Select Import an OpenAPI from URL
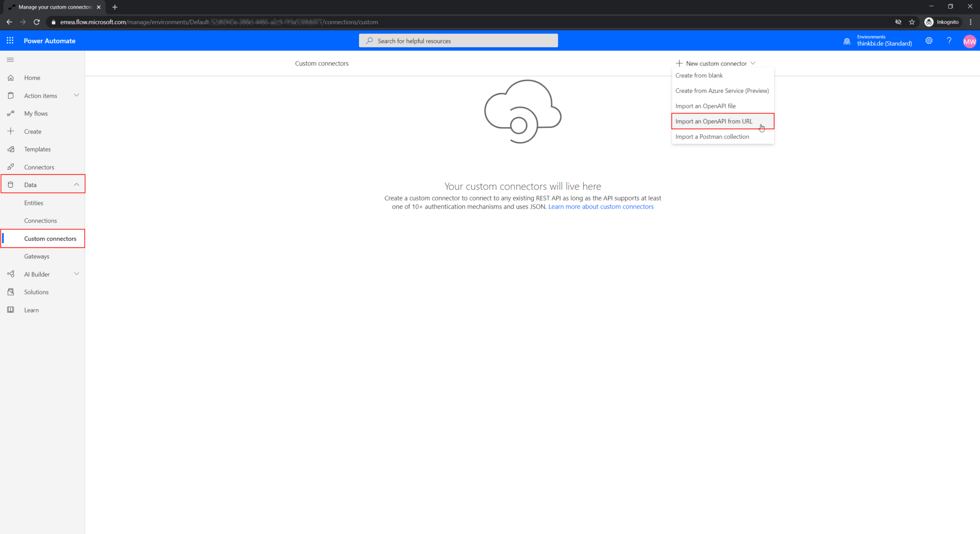 coord(713,122)
